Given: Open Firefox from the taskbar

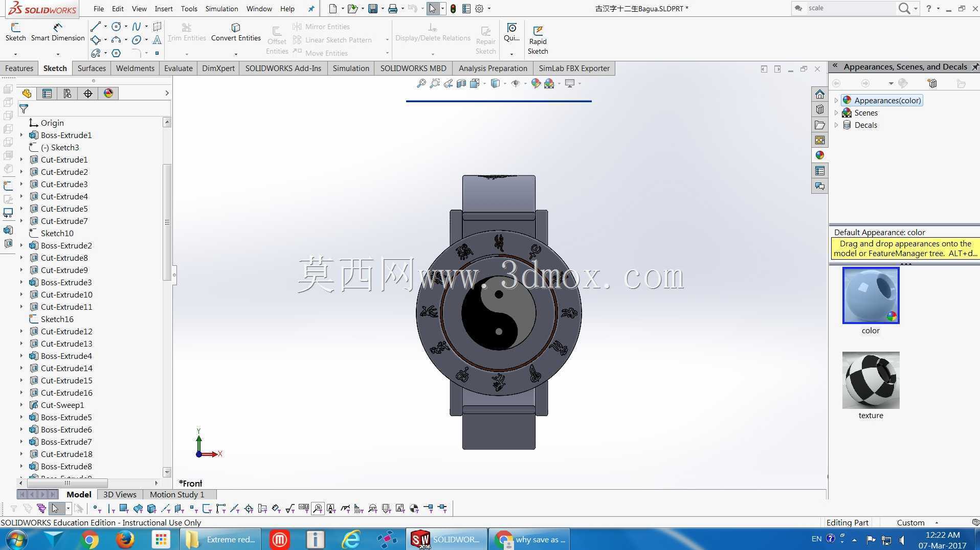Looking at the screenshot, I should (x=125, y=540).
